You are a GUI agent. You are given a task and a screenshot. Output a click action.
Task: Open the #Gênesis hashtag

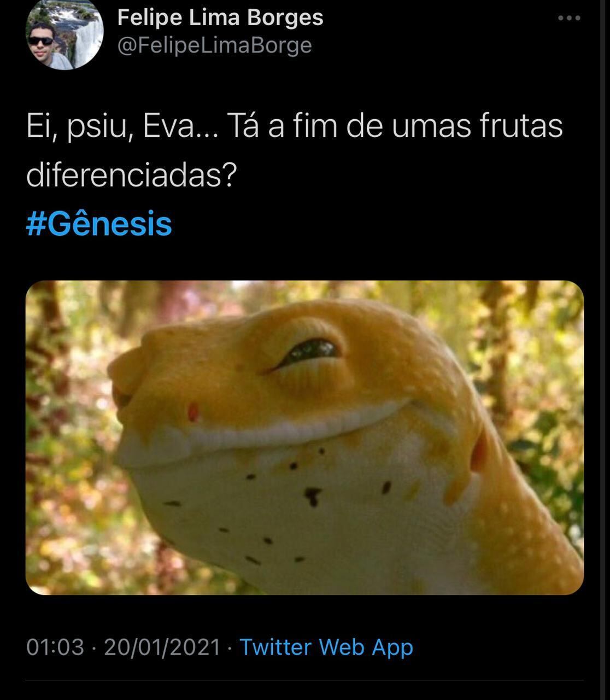click(x=99, y=224)
